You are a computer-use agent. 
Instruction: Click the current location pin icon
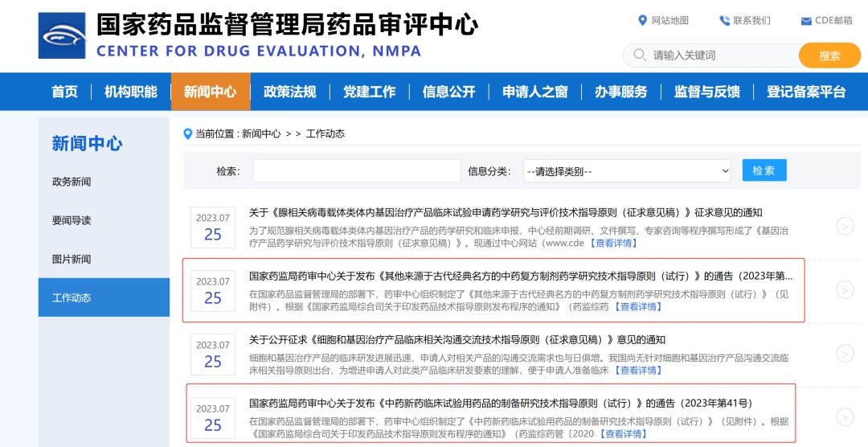click(x=187, y=133)
